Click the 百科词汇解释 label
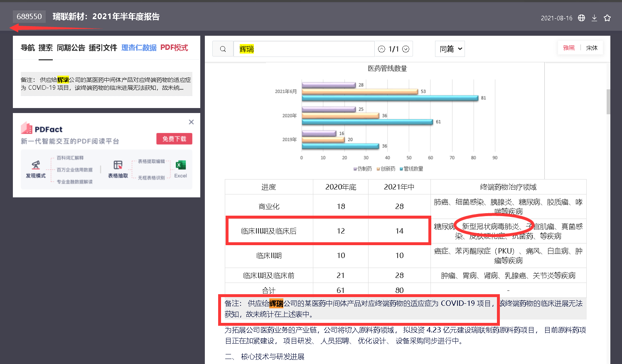622x364 pixels. pyautogui.click(x=70, y=158)
